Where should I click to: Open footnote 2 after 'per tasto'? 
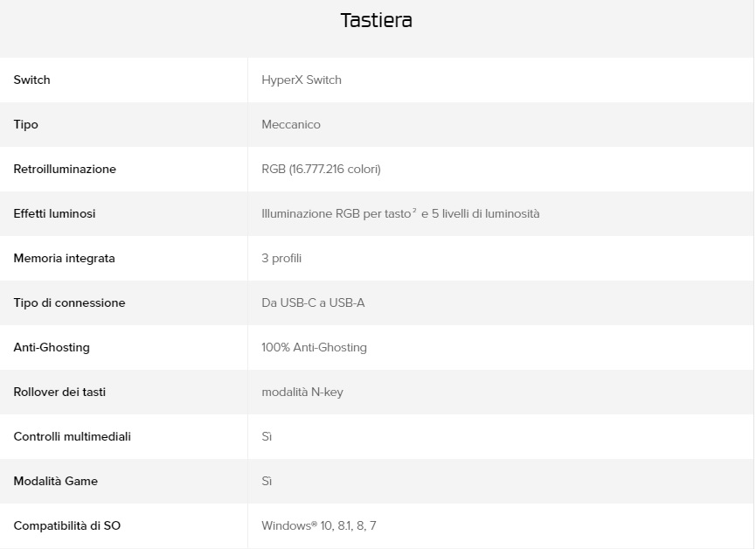pos(414,211)
